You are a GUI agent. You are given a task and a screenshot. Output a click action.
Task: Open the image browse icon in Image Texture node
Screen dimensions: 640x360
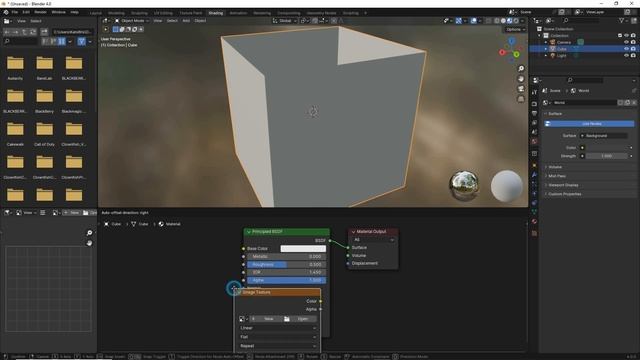point(243,319)
